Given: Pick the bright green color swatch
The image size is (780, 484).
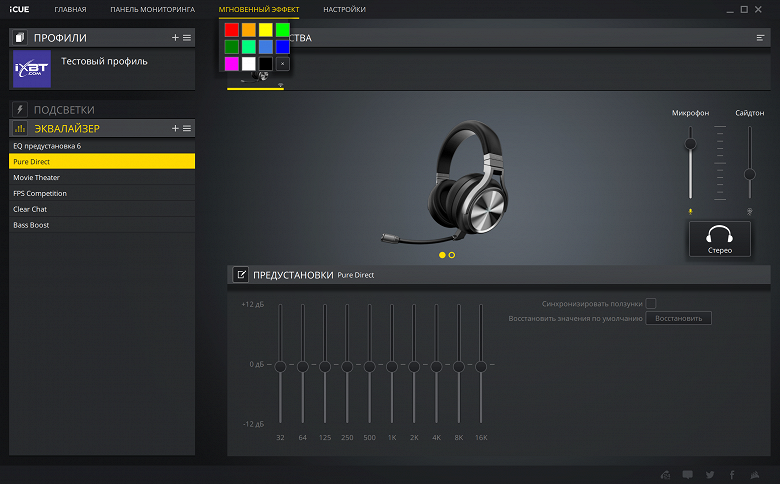Looking at the screenshot, I should (x=283, y=30).
